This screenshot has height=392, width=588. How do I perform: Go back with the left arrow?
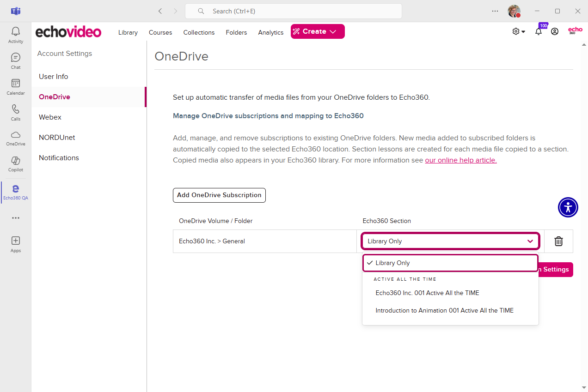160,11
